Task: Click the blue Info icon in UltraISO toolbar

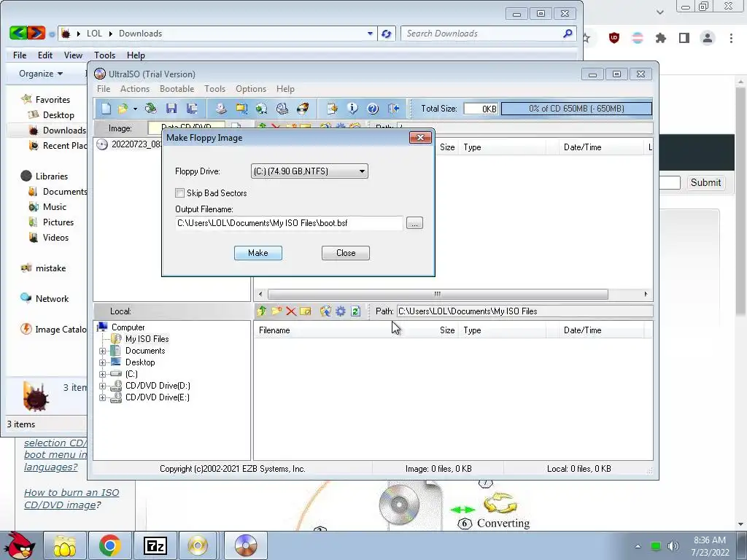Action: 352,109
